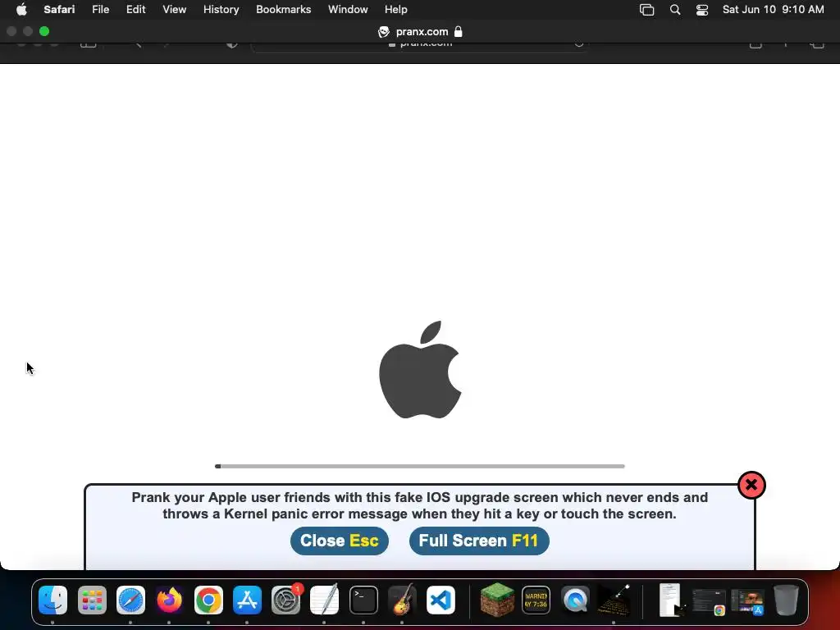The height and width of the screenshot is (630, 840).
Task: Open TextEdit from the Dock
Action: click(x=325, y=600)
